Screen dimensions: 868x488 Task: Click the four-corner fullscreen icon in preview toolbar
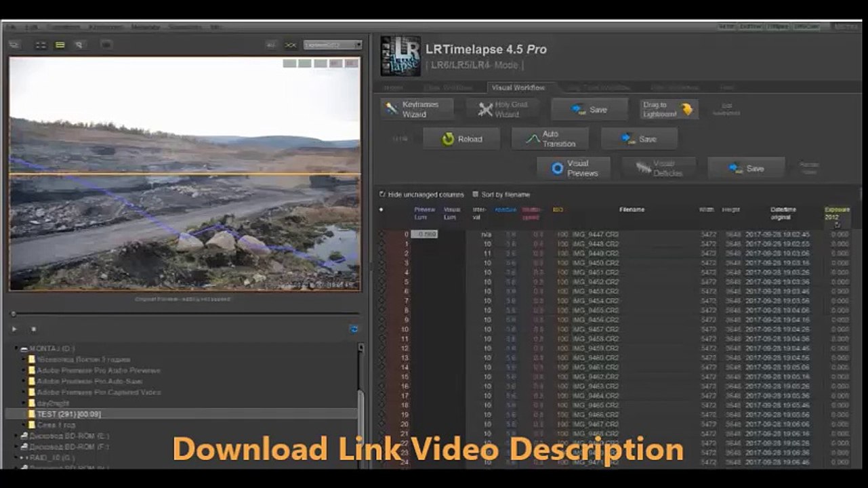point(41,45)
